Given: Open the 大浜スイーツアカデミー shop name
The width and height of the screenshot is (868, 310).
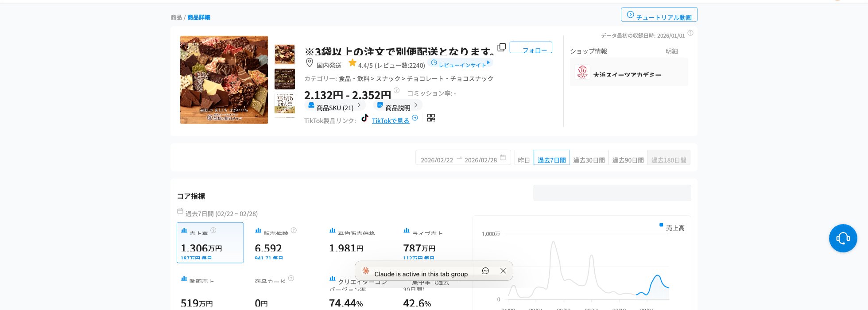Looking at the screenshot, I should click(x=627, y=75).
